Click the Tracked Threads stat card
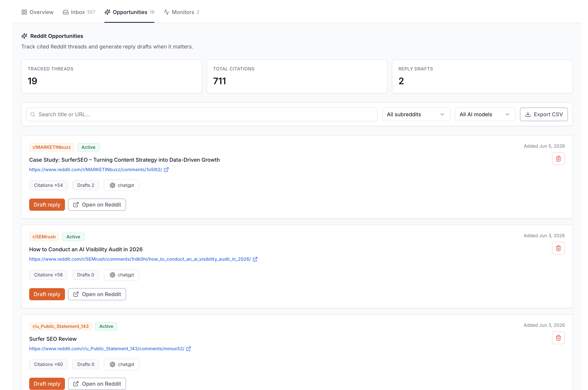Viewport: 588px width, 390px height. pos(111,77)
